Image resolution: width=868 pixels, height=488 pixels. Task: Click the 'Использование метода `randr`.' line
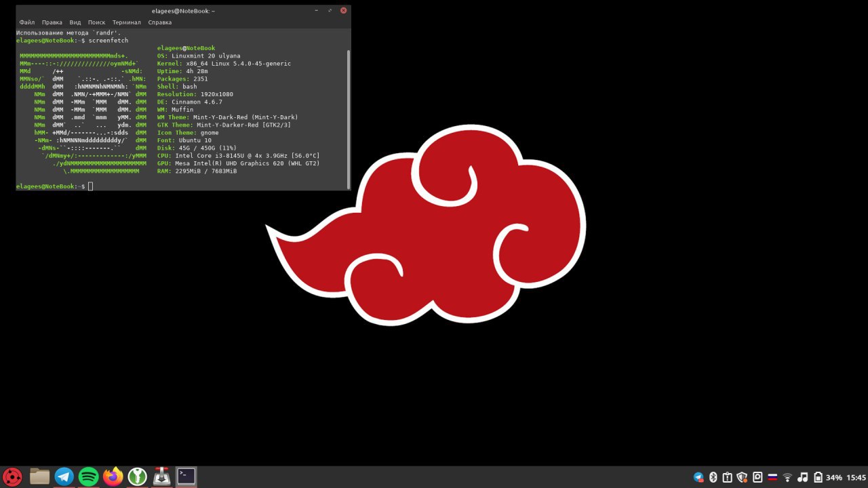pyautogui.click(x=68, y=33)
